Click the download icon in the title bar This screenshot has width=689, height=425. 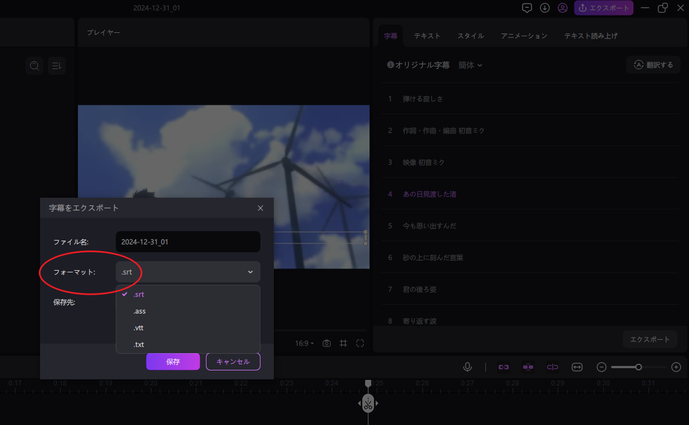545,8
